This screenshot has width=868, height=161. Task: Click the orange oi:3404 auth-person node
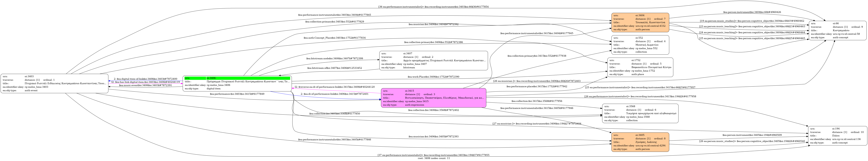point(640,23)
